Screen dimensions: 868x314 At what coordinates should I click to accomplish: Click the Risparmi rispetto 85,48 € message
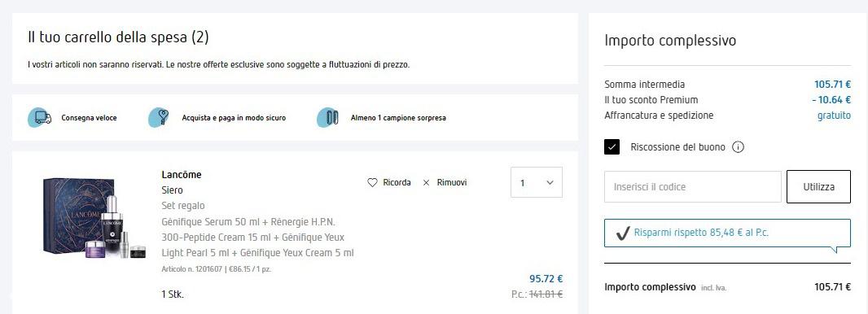(x=701, y=233)
